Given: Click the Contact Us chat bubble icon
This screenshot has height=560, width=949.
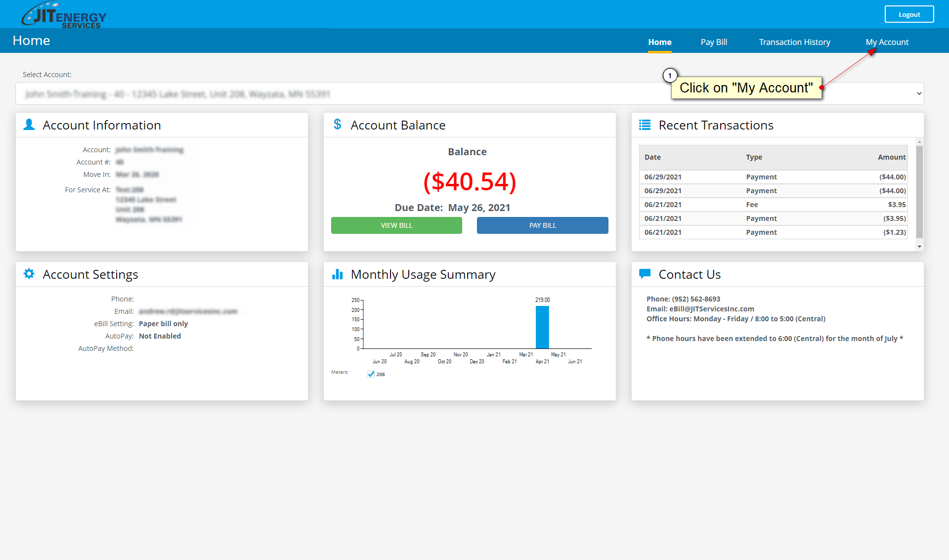Looking at the screenshot, I should tap(645, 273).
